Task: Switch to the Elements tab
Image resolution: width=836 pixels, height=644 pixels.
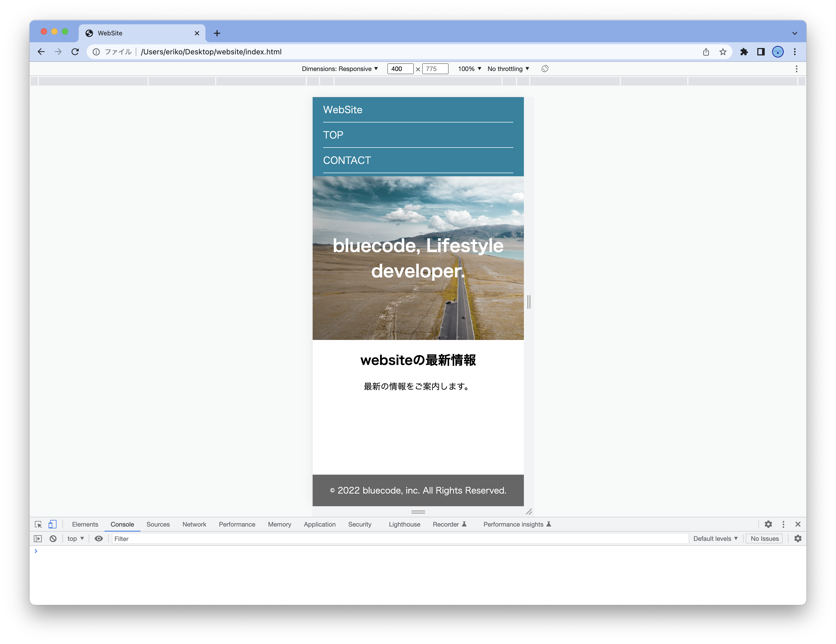Action: (x=85, y=524)
